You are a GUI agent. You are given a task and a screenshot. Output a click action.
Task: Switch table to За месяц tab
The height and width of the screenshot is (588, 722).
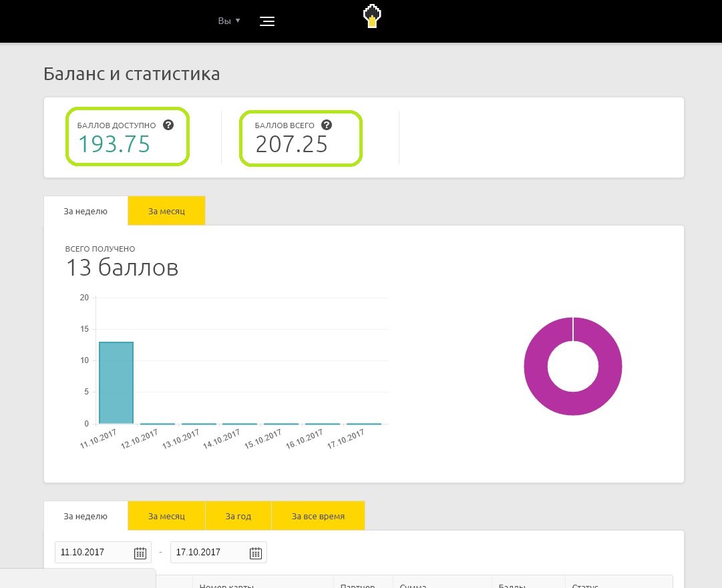pos(166,516)
